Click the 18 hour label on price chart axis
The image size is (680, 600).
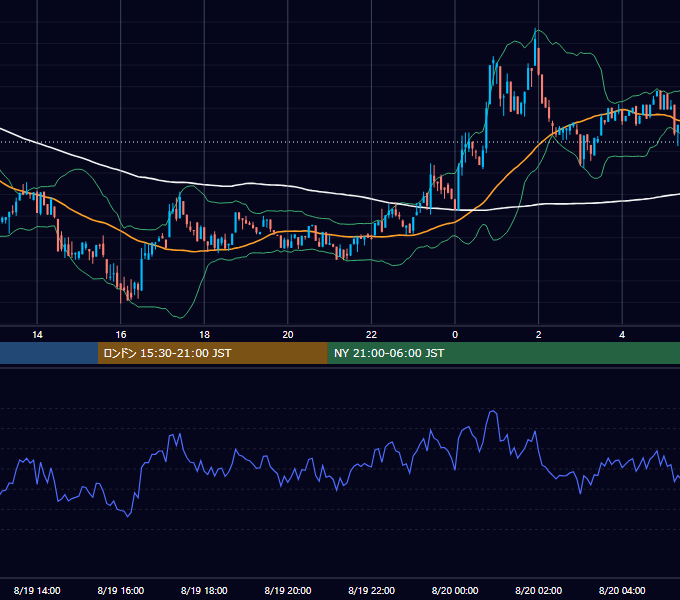click(204, 335)
